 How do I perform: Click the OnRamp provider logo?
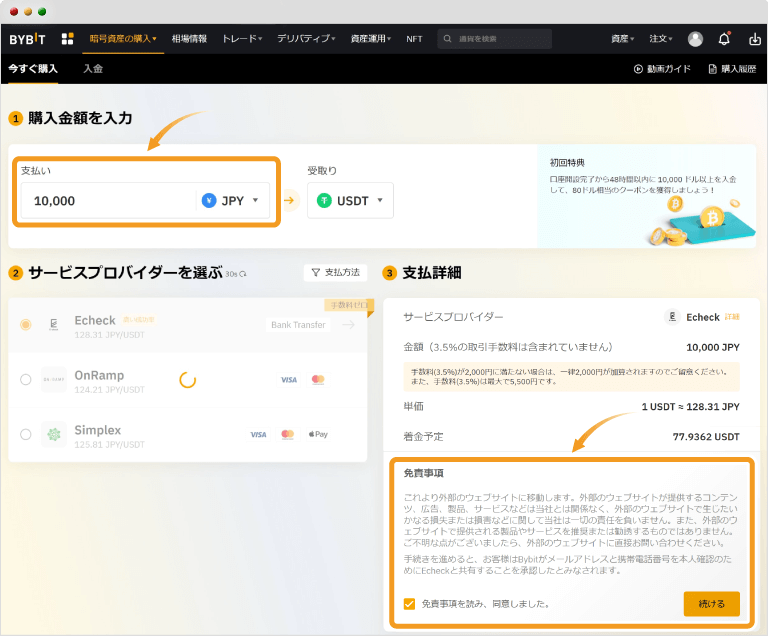54,379
